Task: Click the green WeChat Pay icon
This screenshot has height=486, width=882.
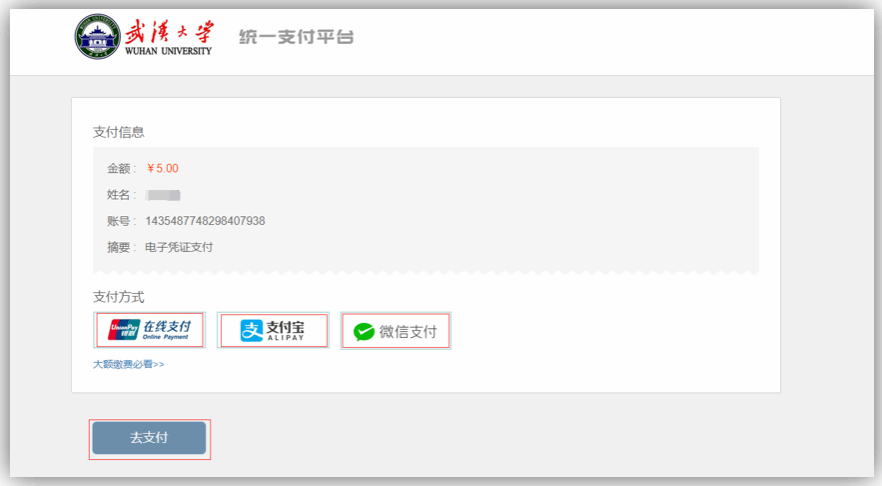Action: 364,332
